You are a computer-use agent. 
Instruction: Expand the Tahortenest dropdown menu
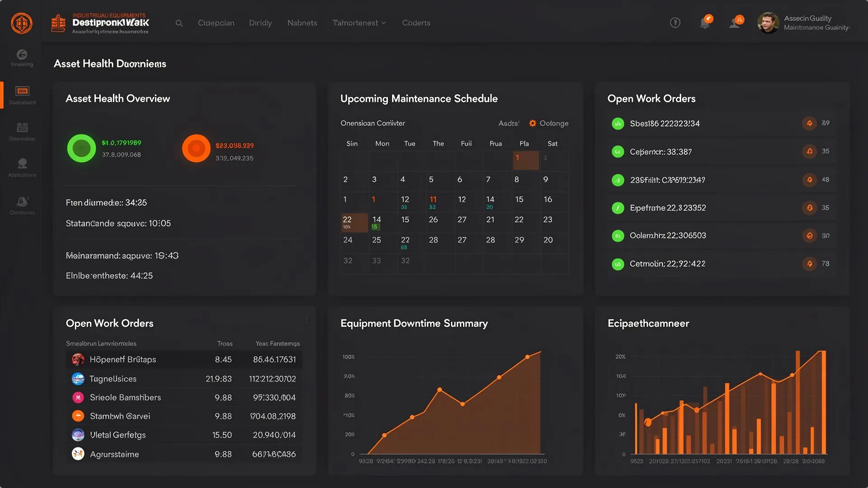(x=359, y=23)
